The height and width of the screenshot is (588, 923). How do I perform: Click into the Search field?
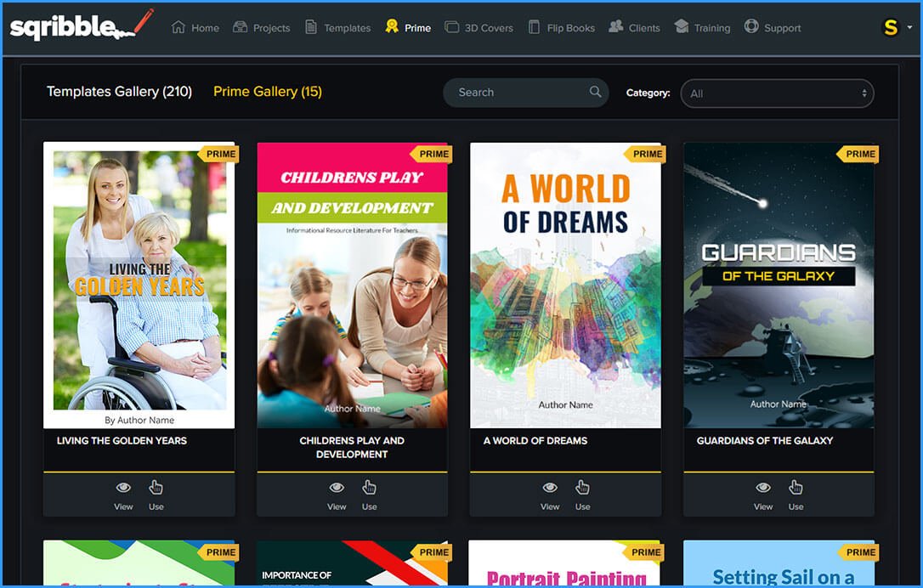click(x=525, y=93)
